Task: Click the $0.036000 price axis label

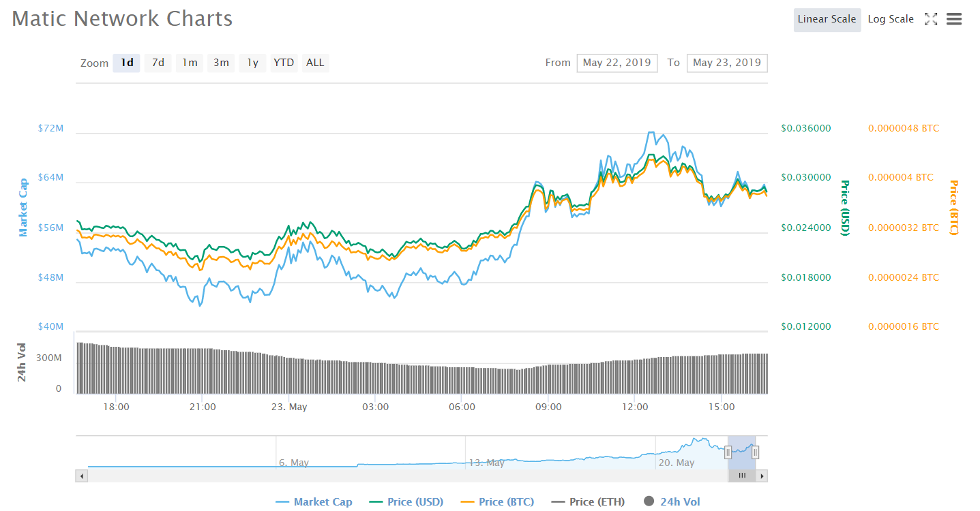Action: 806,128
